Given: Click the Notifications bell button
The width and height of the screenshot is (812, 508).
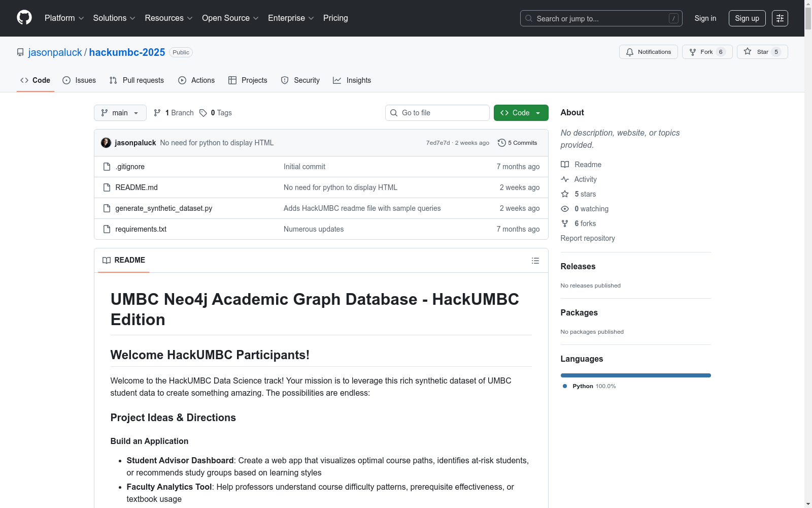Looking at the screenshot, I should [649, 52].
